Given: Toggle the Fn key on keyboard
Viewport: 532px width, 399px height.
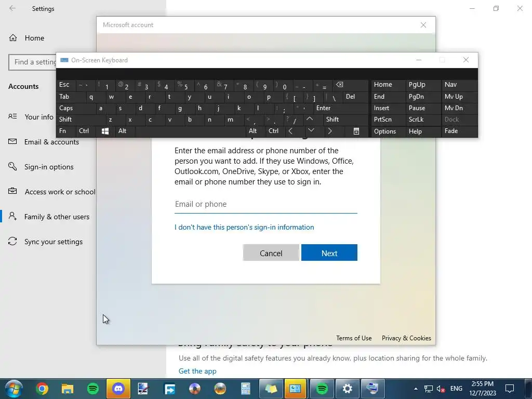Looking at the screenshot, I should 66,131.
